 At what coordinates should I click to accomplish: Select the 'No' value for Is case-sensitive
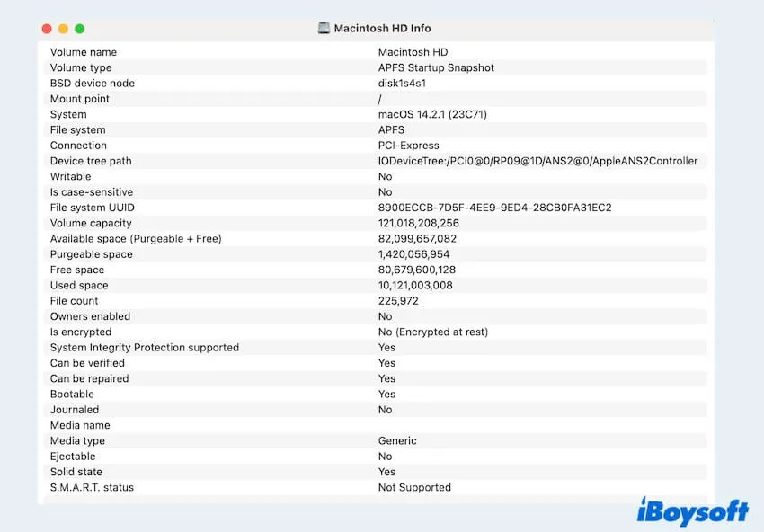[386, 192]
